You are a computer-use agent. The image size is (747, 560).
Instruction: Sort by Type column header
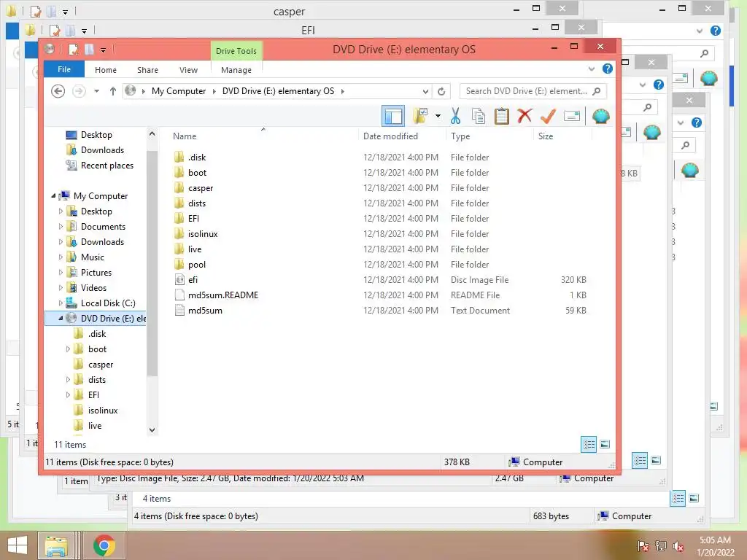460,136
